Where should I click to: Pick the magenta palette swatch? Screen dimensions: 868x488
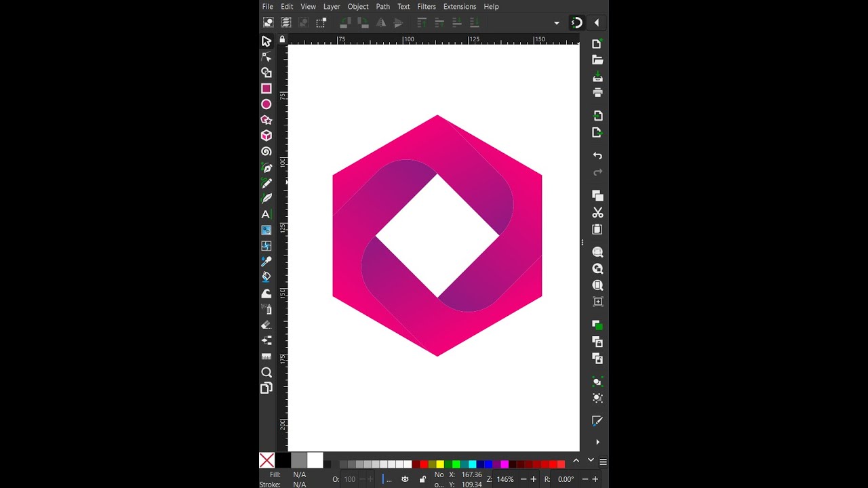pyautogui.click(x=505, y=464)
